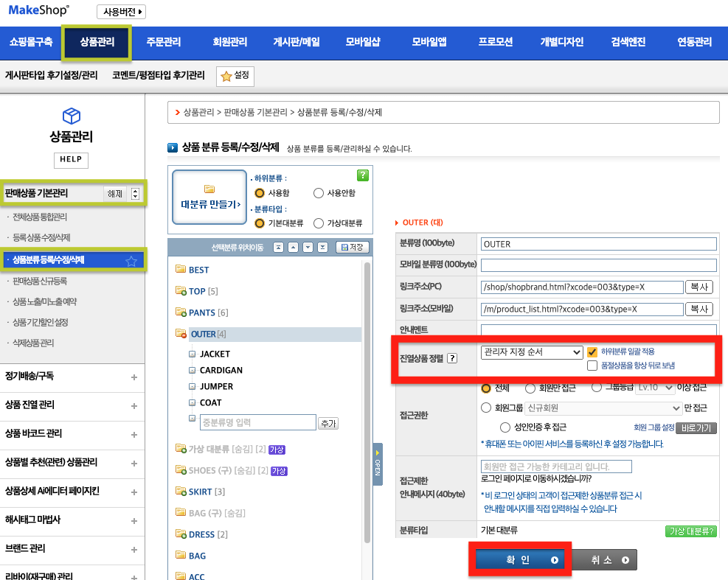This screenshot has height=580, width=728.
Task: Click PANTS category folder icon
Action: point(181,312)
